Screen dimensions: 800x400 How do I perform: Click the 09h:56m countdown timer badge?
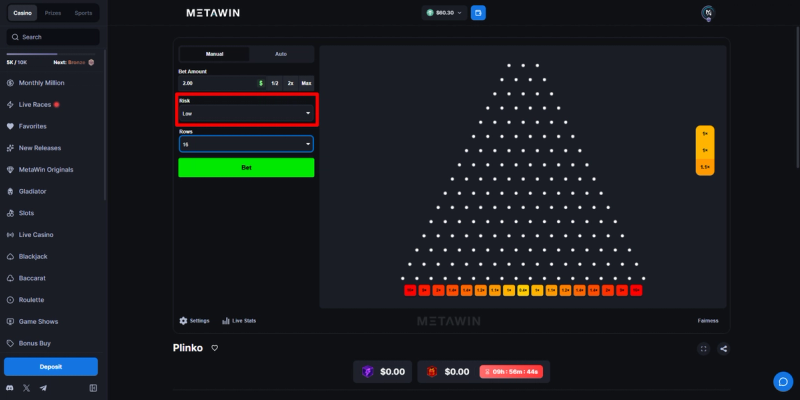(511, 372)
